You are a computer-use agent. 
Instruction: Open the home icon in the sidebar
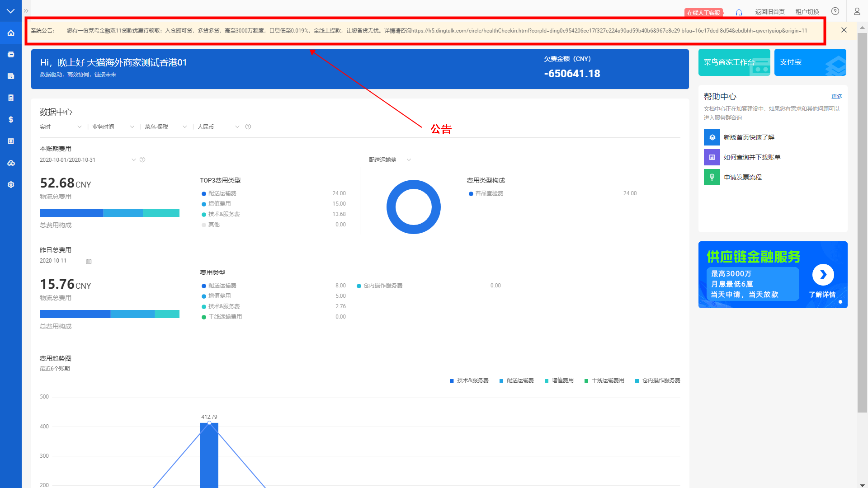click(x=11, y=33)
